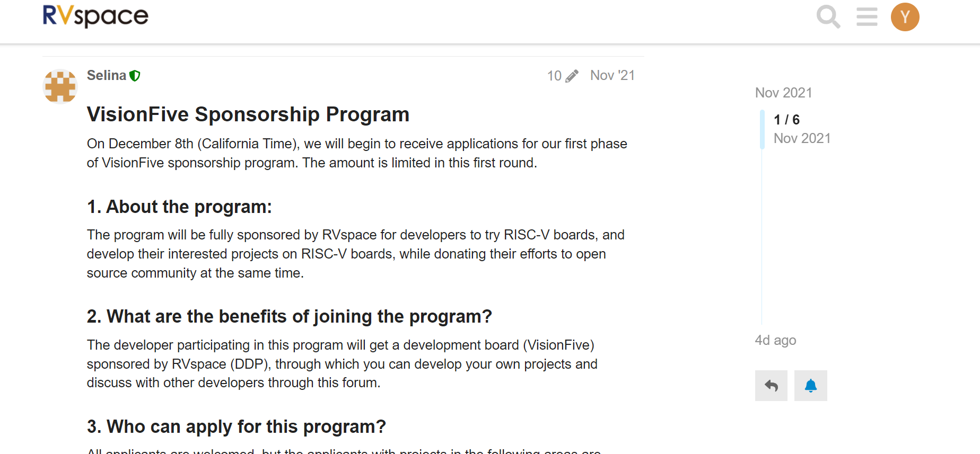The height and width of the screenshot is (454, 980).
Task: Jump to Nov 2021 timeline start
Action: pyautogui.click(x=783, y=93)
